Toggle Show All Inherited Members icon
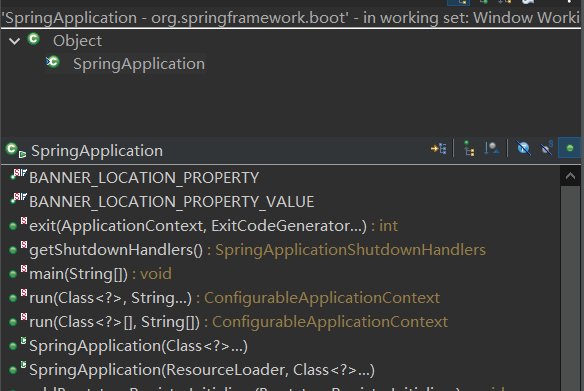584x391 pixels. [x=469, y=149]
